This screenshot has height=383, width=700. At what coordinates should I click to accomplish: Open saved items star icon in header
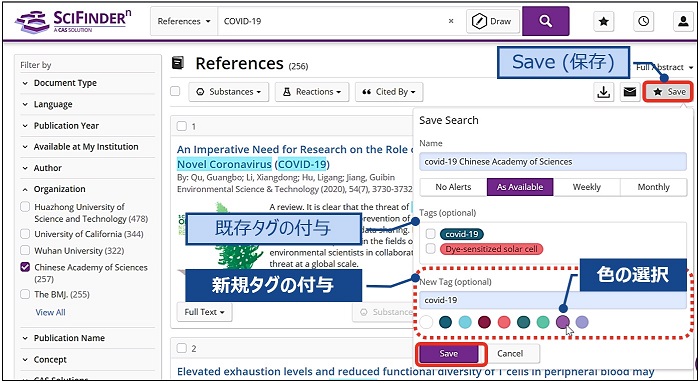(604, 21)
